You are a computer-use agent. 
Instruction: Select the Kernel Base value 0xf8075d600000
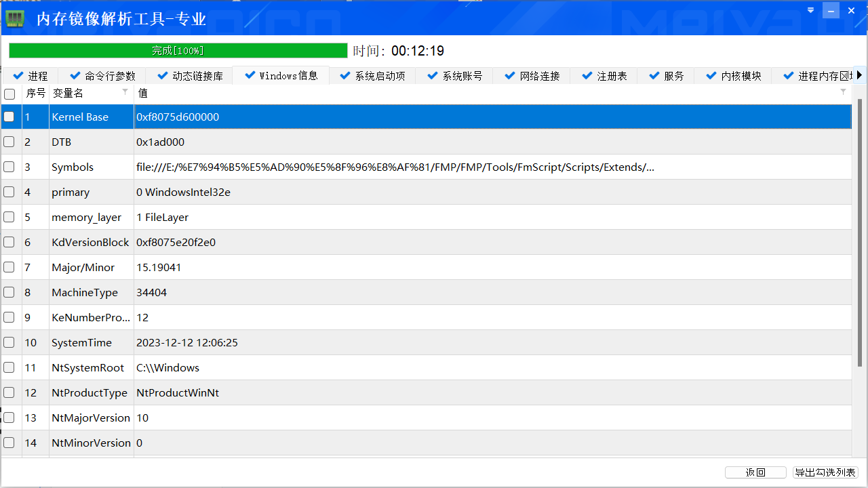178,117
